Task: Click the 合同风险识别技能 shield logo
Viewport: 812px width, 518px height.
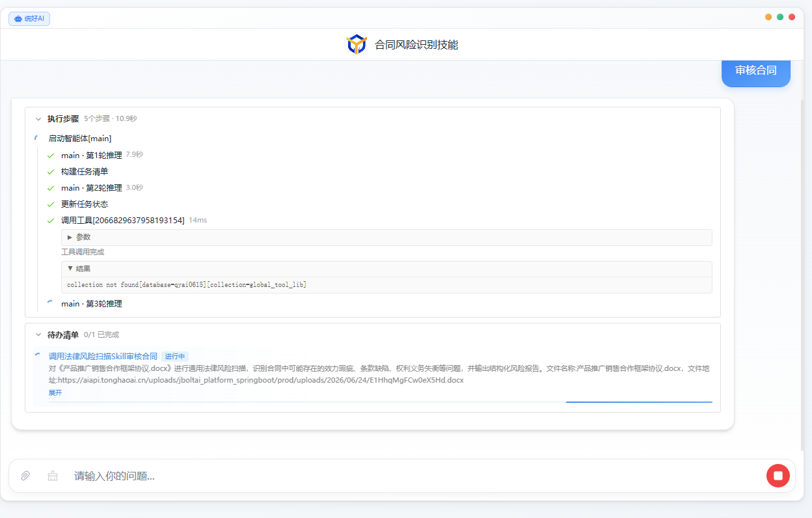Action: (x=356, y=44)
